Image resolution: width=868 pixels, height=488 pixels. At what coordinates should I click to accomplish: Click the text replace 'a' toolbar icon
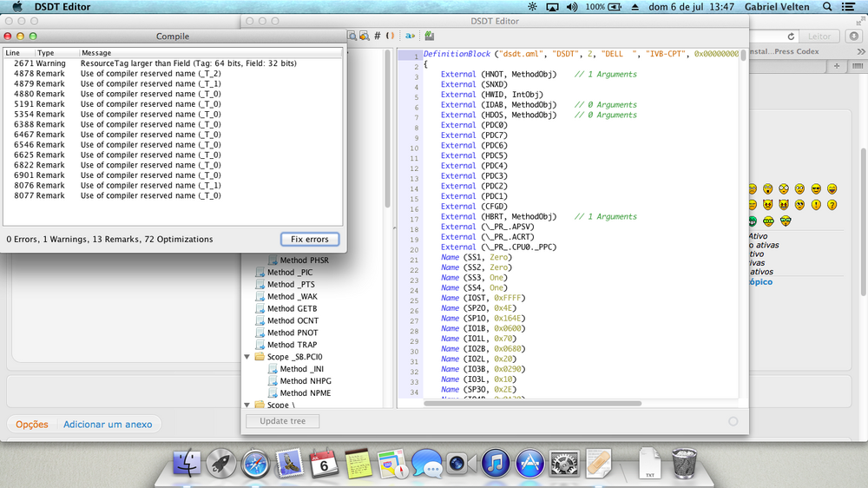[x=410, y=36]
